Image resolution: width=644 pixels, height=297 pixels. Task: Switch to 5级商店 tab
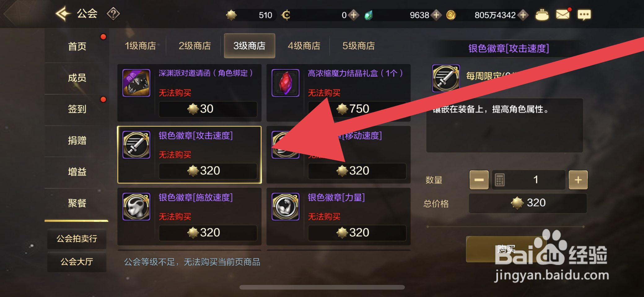click(358, 46)
